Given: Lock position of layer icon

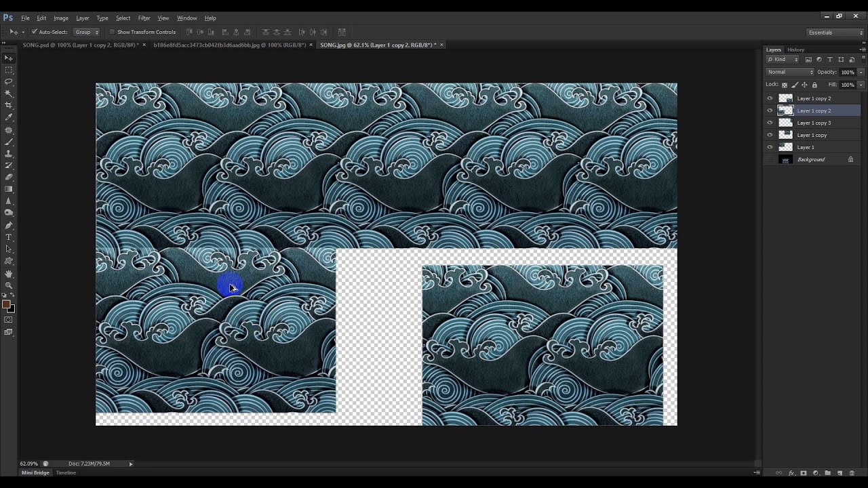Looking at the screenshot, I should coord(804,85).
